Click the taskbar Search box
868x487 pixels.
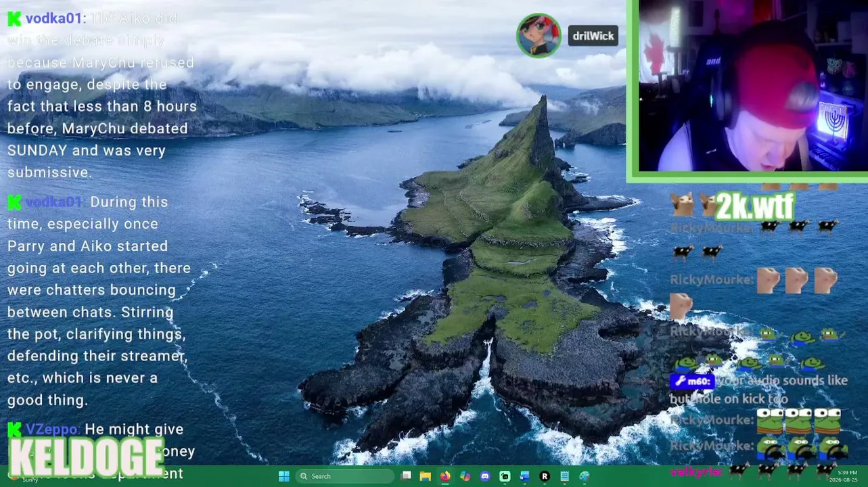(345, 476)
